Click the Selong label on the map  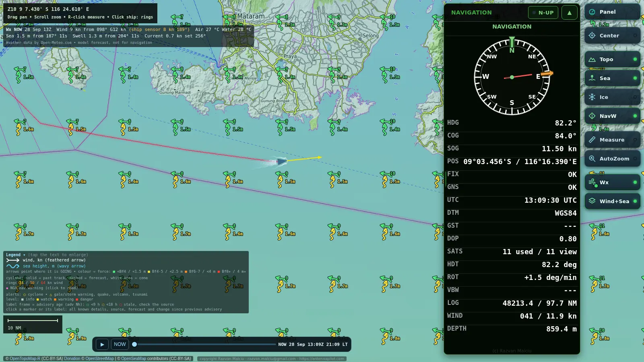coord(370,35)
